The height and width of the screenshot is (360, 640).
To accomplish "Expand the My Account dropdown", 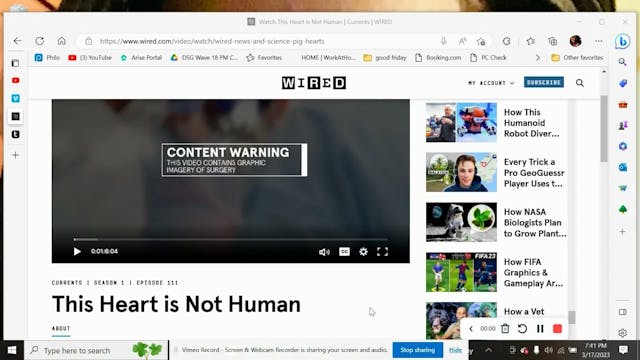I will pos(491,83).
